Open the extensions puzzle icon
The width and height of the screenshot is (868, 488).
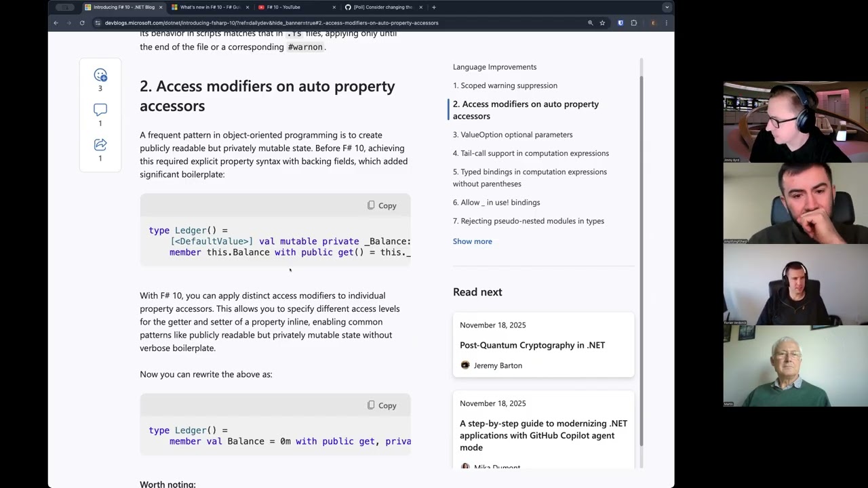click(634, 23)
